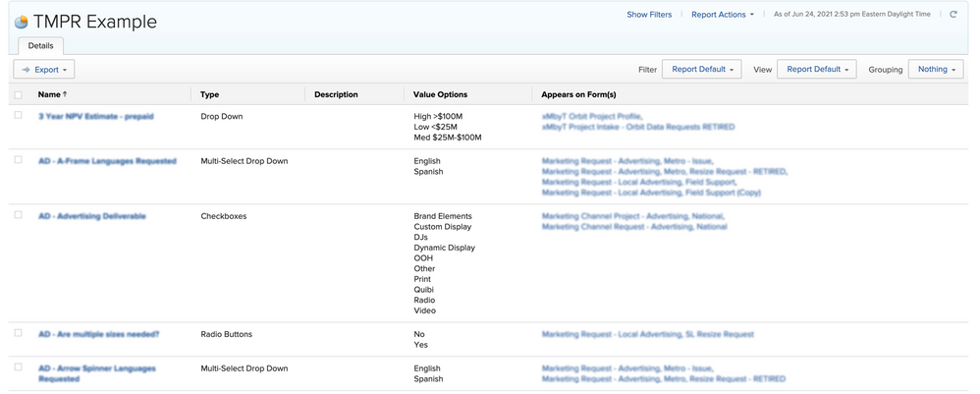Click the Value Options column header
This screenshot has width=980, height=394.
pos(440,95)
